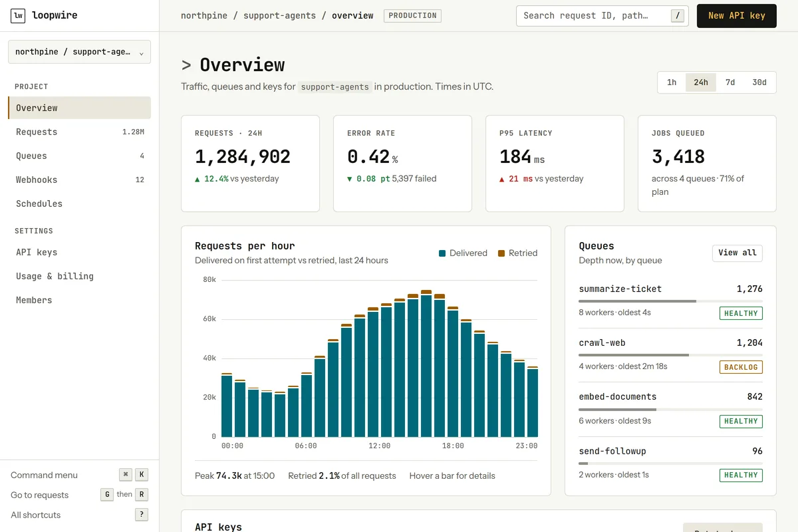Click the BACKLOG status badge
This screenshot has height=532, width=798.
[x=741, y=367]
